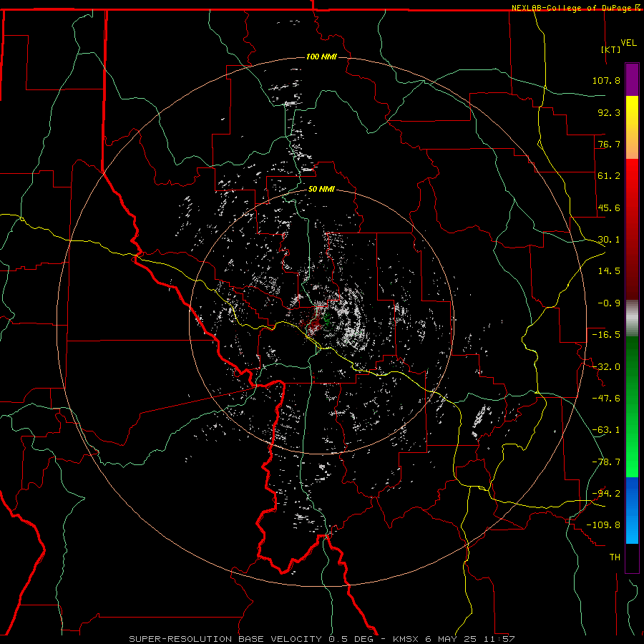Click the -0.9 velocity scale value

click(609, 303)
